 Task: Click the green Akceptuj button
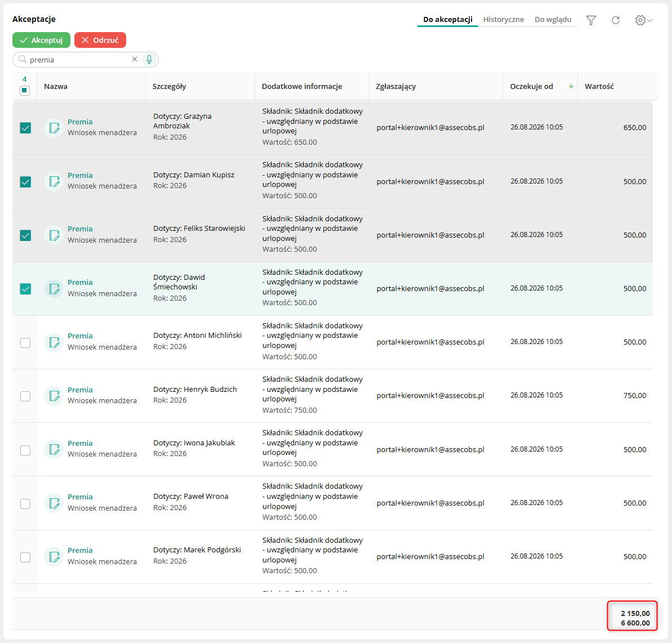point(41,40)
